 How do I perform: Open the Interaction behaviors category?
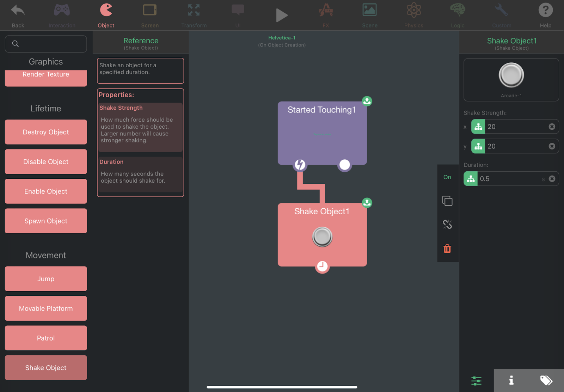tap(62, 15)
